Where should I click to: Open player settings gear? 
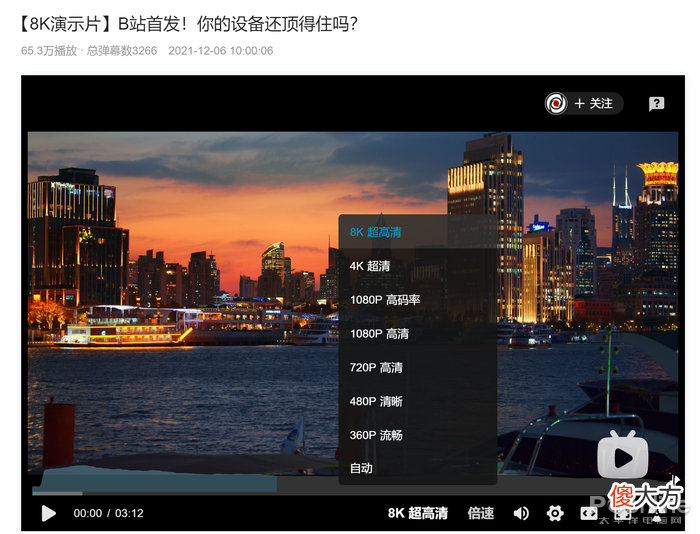click(x=555, y=513)
